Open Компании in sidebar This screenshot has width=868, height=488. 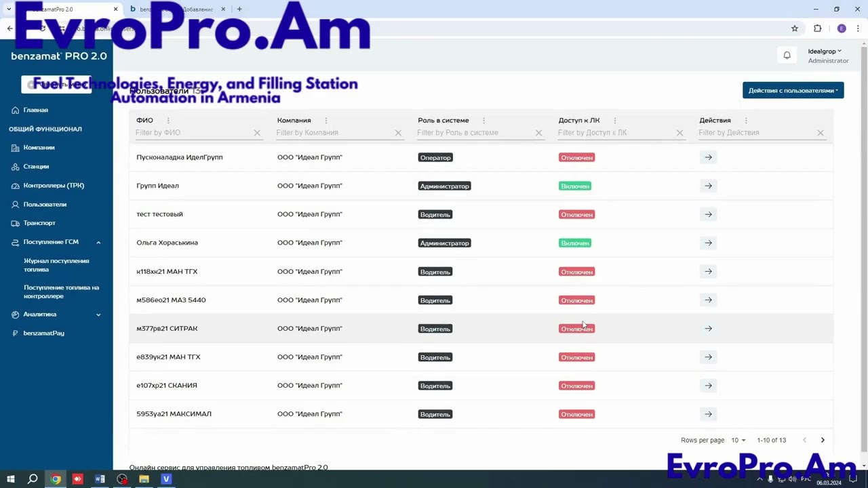(x=39, y=148)
